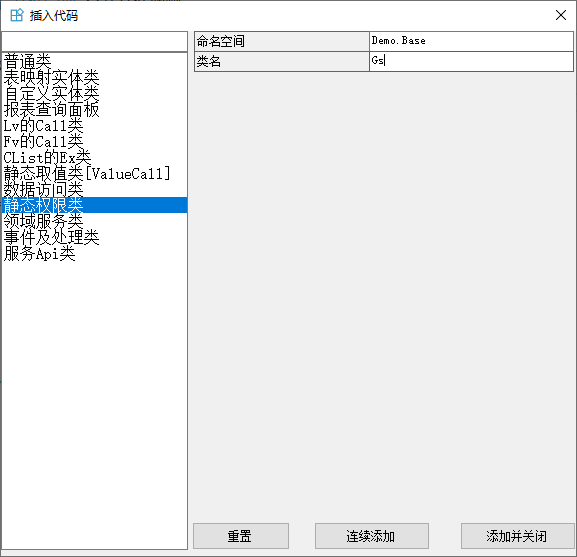Click the 连续添加 button
The image size is (577, 557).
coord(372,536)
